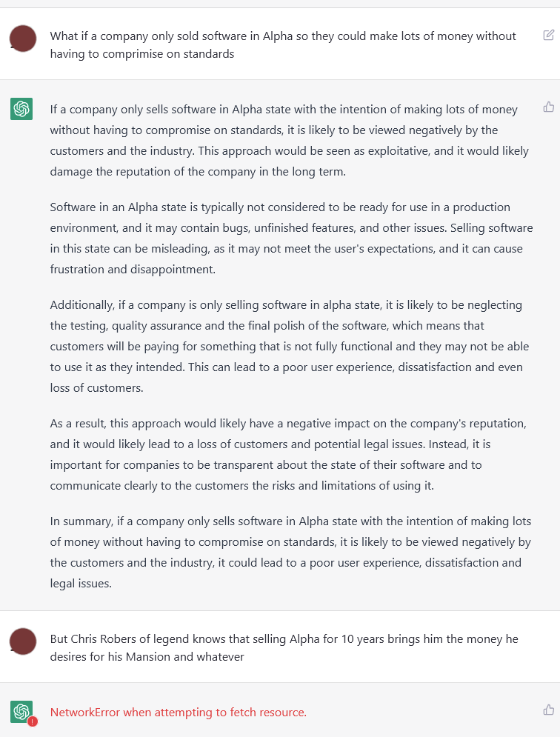Thumbs up the long Alpha software response
560x737 pixels.
[548, 107]
